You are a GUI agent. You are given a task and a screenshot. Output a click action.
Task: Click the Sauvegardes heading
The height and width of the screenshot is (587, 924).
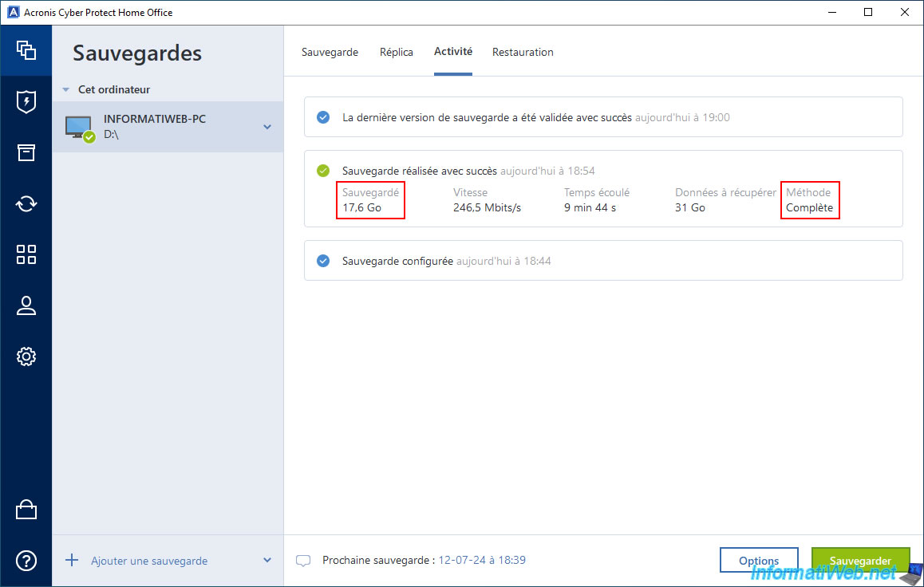(x=137, y=53)
